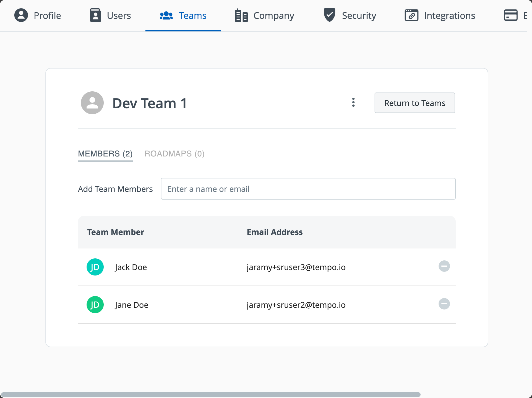Click the Dev Team 1 avatar
The width and height of the screenshot is (532, 398).
pos(92,103)
